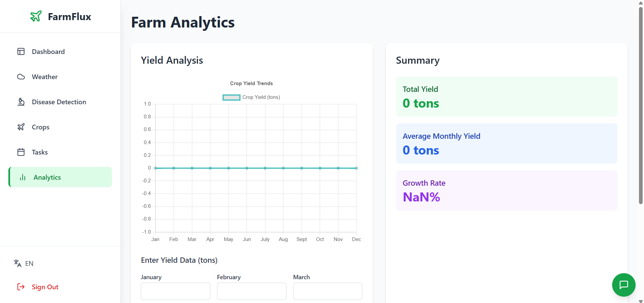Click the Dashboard layout icon

21,52
